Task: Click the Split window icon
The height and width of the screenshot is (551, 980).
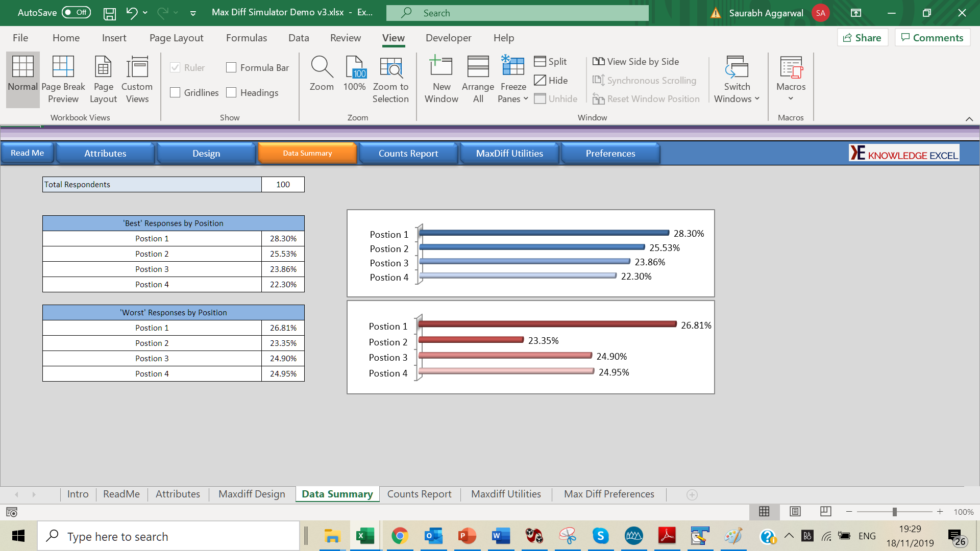Action: coord(540,61)
